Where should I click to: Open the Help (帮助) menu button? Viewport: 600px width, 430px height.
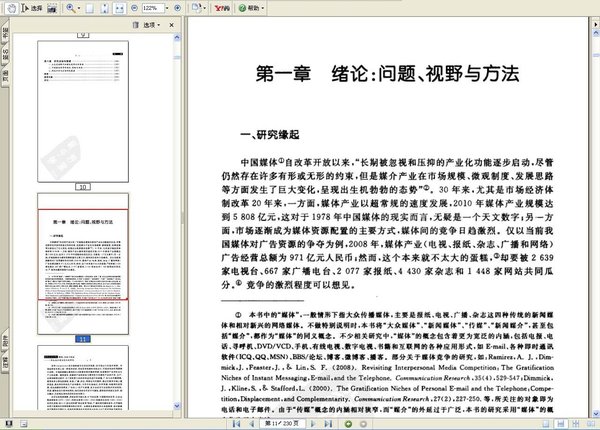coord(249,8)
